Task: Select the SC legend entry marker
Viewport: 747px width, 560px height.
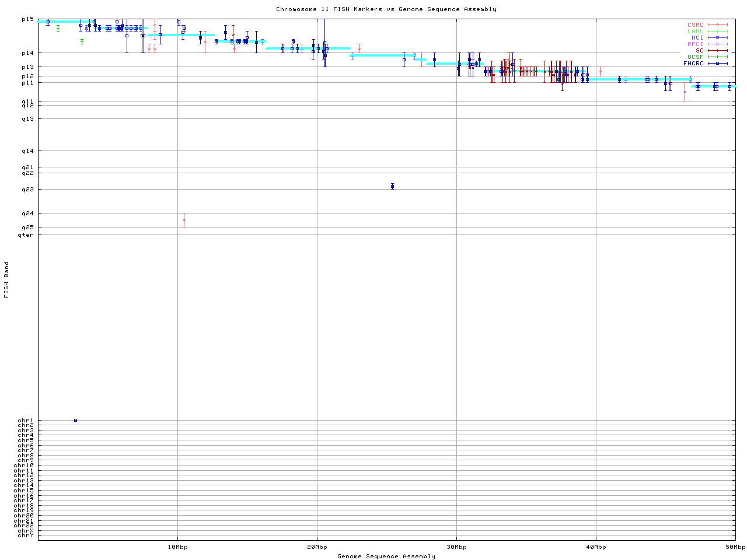Action: point(717,51)
